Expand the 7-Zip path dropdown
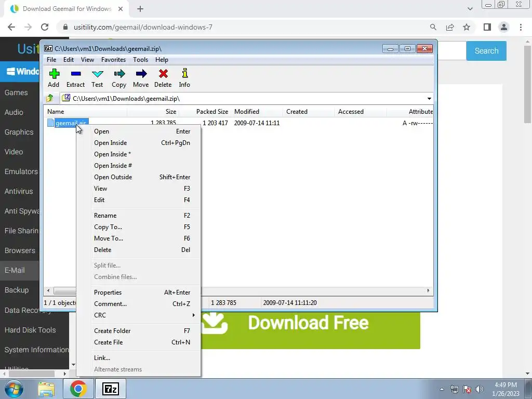 point(429,98)
